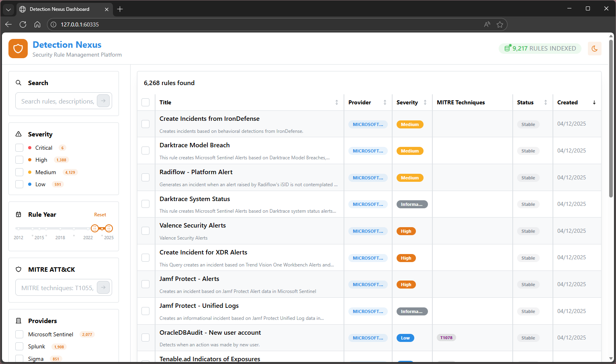Reload the page with the refresh icon
The width and height of the screenshot is (616, 364).
(x=23, y=24)
